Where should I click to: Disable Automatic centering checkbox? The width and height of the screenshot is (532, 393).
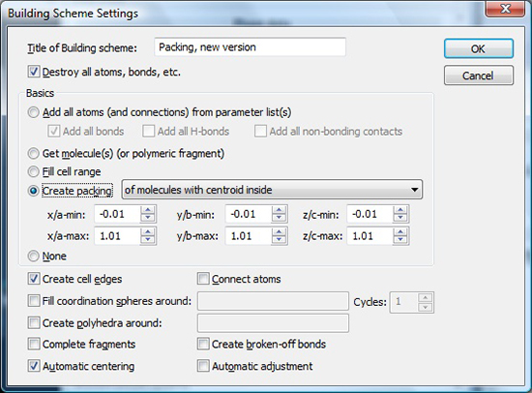34,366
